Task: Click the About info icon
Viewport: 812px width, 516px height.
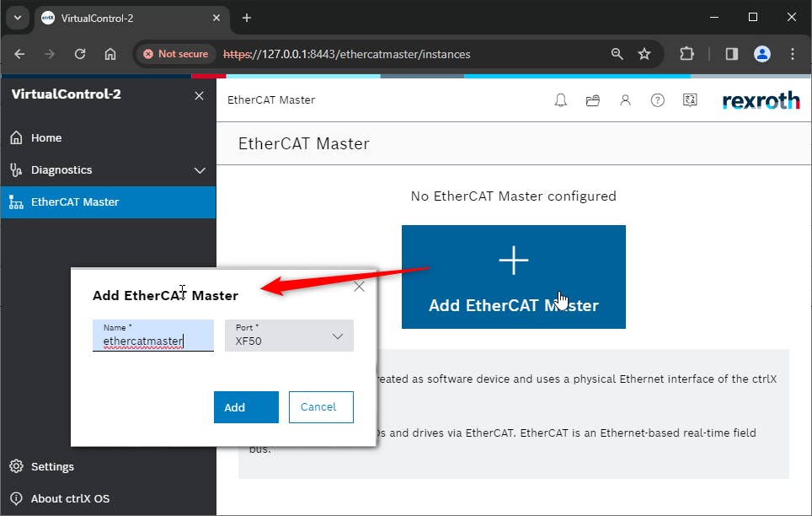Action: [x=16, y=499]
